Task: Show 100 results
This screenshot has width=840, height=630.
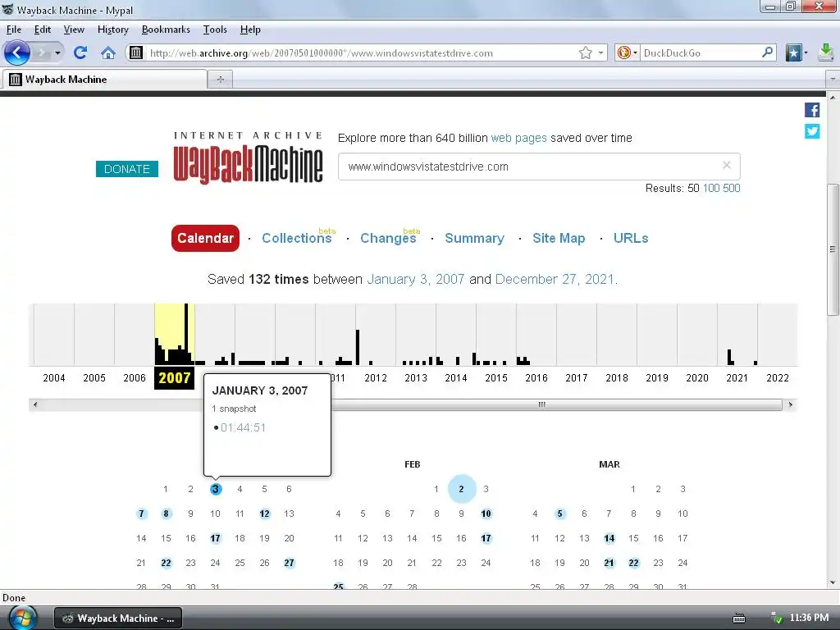Action: 711,188
